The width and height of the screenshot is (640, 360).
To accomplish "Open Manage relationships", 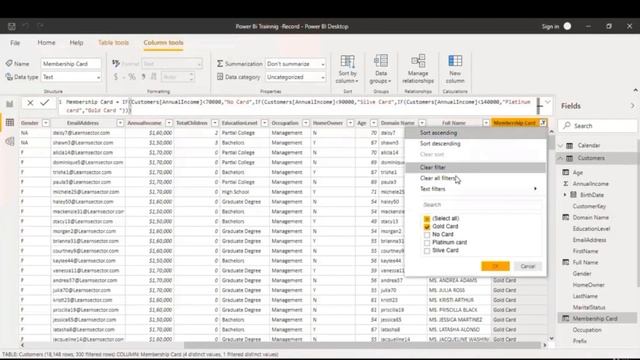I will pyautogui.click(x=418, y=69).
